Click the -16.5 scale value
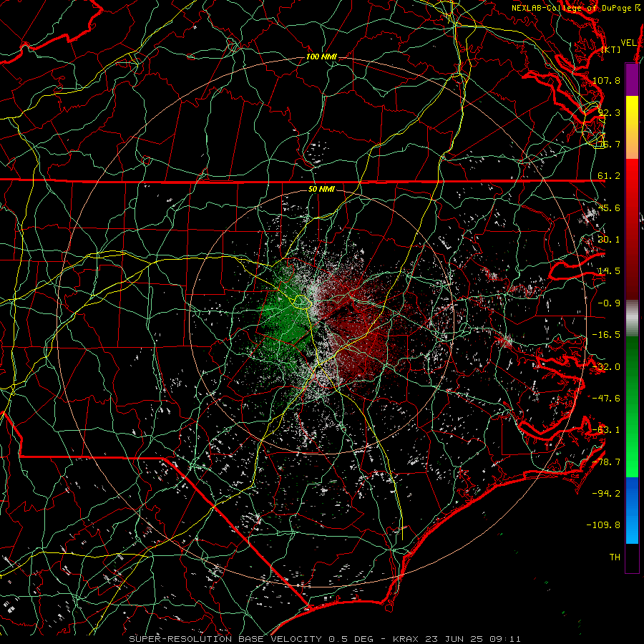644x644 pixels. coord(606,335)
